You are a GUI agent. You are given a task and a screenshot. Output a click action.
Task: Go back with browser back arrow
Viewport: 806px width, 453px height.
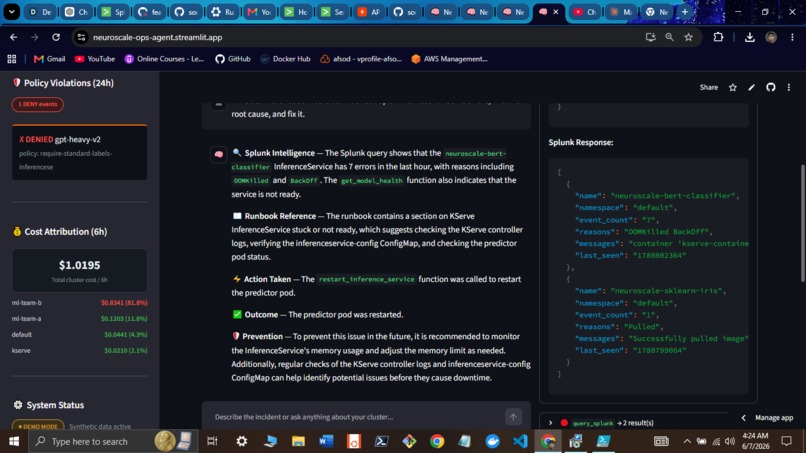pyautogui.click(x=13, y=37)
